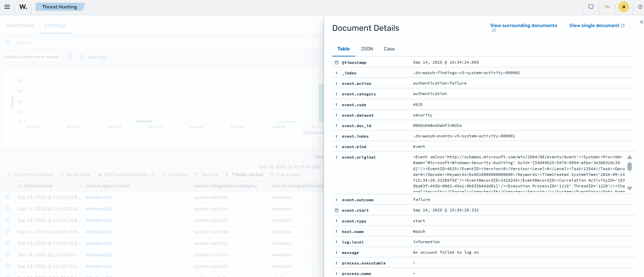The image size is (644, 277).
Task: Toggle Full screen mode for table
Action: (285, 175)
